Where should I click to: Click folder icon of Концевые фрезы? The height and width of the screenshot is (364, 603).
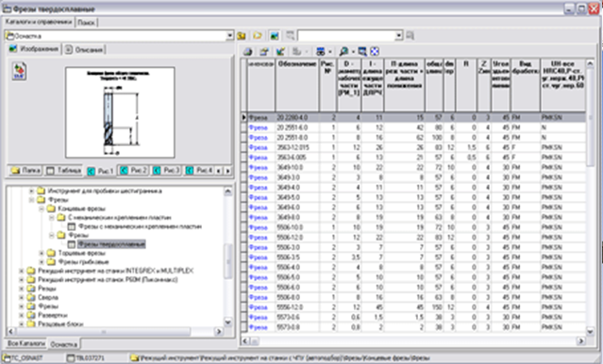tap(51, 208)
